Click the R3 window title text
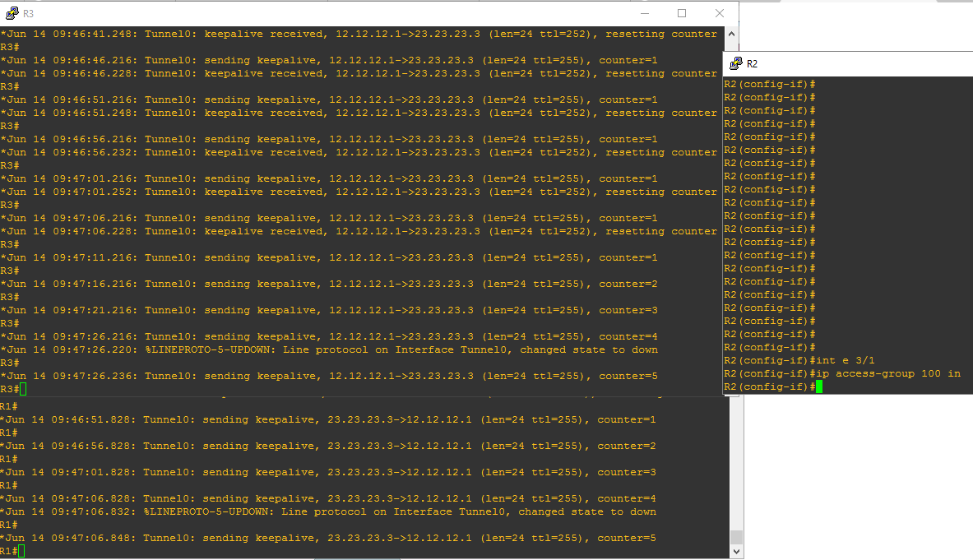The image size is (973, 560). (x=29, y=14)
